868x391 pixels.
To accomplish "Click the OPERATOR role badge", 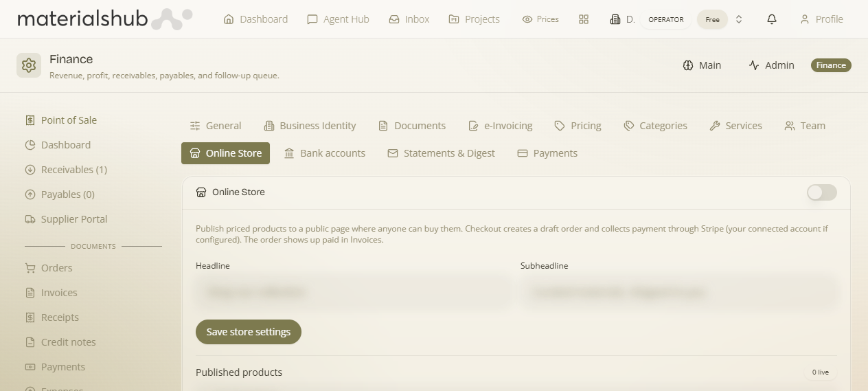I will click(666, 19).
